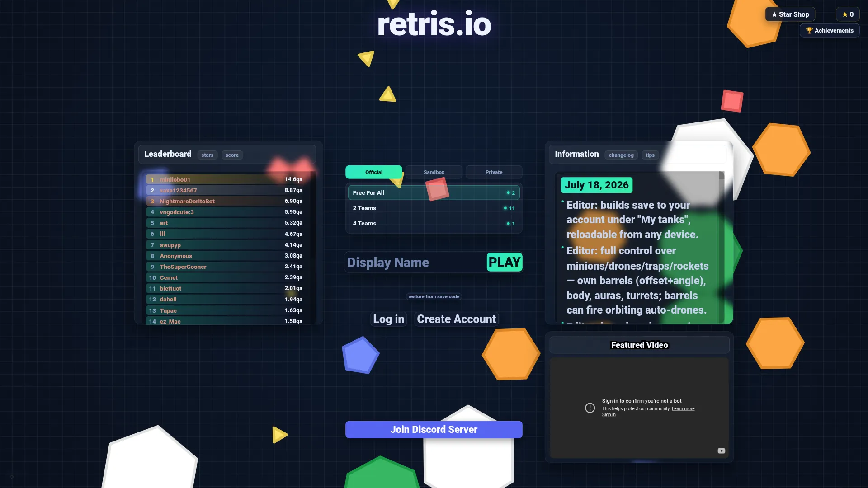
Task: Click Sign in link in video
Action: [x=609, y=414]
